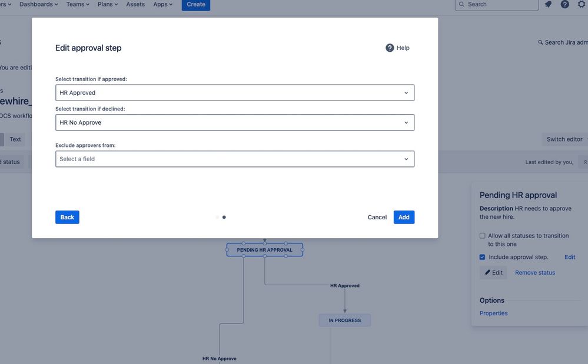The height and width of the screenshot is (364, 588).
Task: Click Remove status link
Action: click(535, 273)
